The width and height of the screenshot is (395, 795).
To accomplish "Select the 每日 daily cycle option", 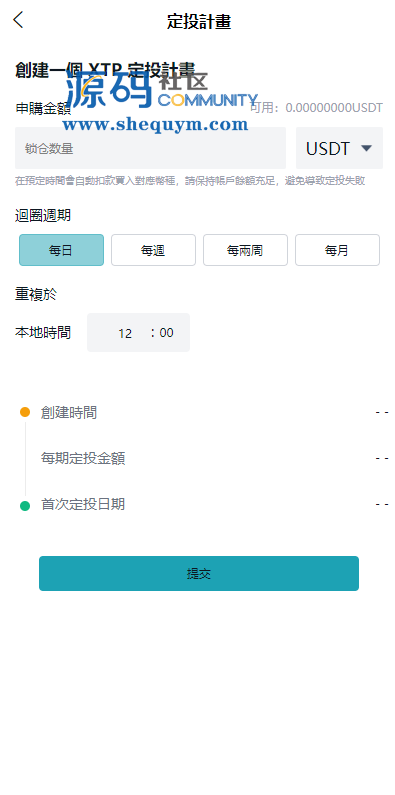I will click(x=61, y=250).
